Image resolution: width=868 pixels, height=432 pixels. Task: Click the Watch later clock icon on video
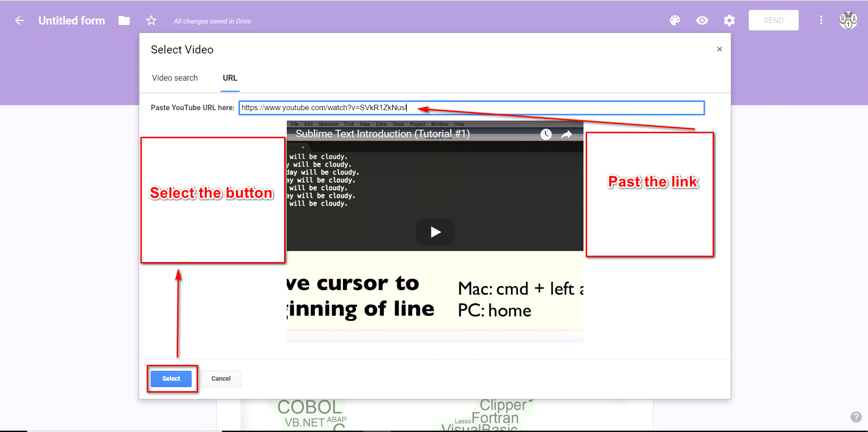[x=546, y=134]
